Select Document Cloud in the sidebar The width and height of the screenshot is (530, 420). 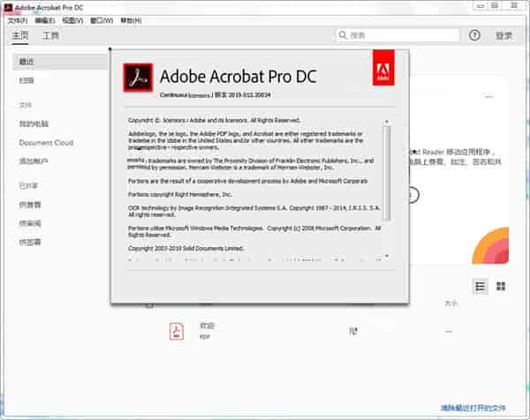click(x=46, y=143)
